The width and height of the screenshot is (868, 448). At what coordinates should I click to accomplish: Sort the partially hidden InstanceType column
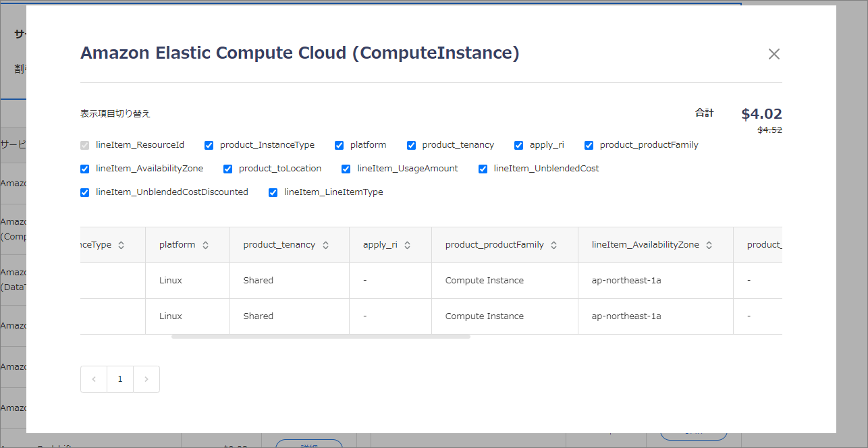tap(121, 246)
